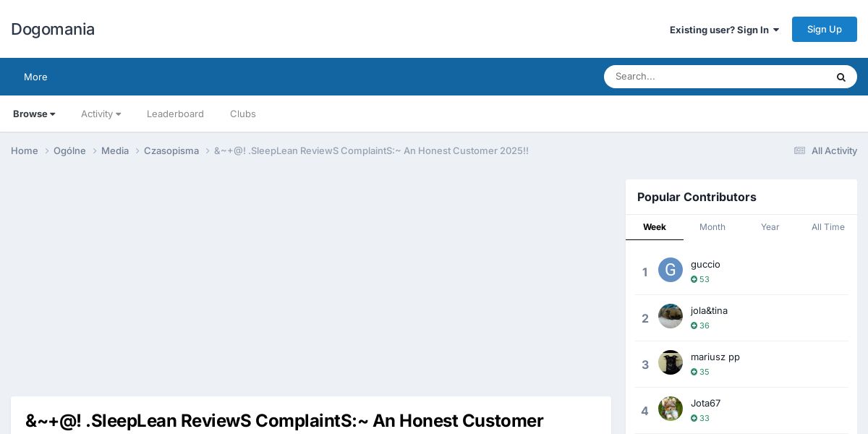The width and height of the screenshot is (868, 434).
Task: Select the All Time contributors tab
Action: (828, 227)
